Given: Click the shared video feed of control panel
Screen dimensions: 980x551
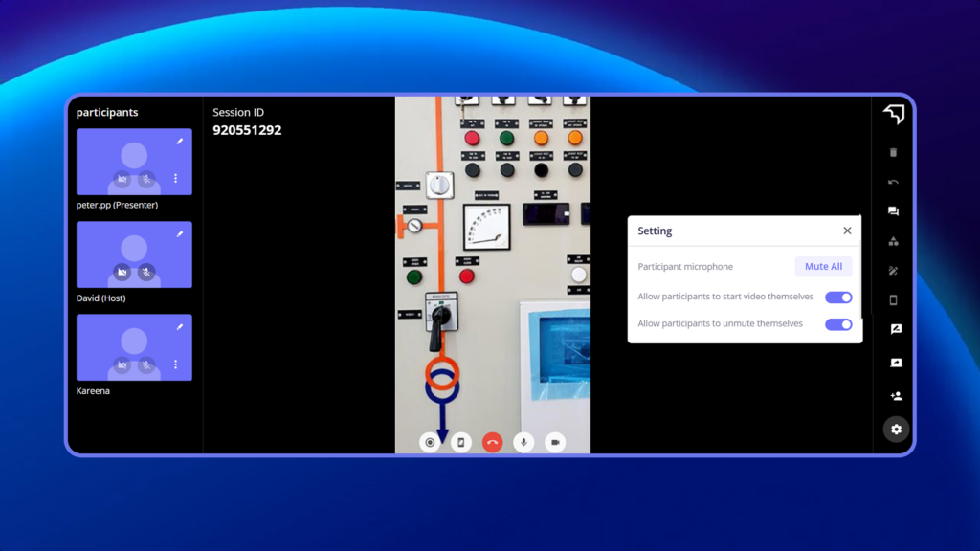Looking at the screenshot, I should pyautogui.click(x=493, y=275).
